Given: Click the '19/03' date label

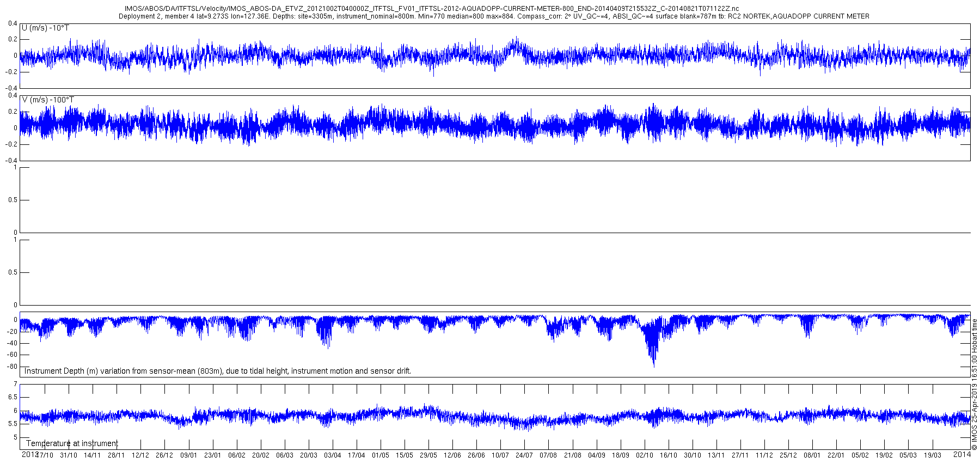Looking at the screenshot, I should point(932,455).
